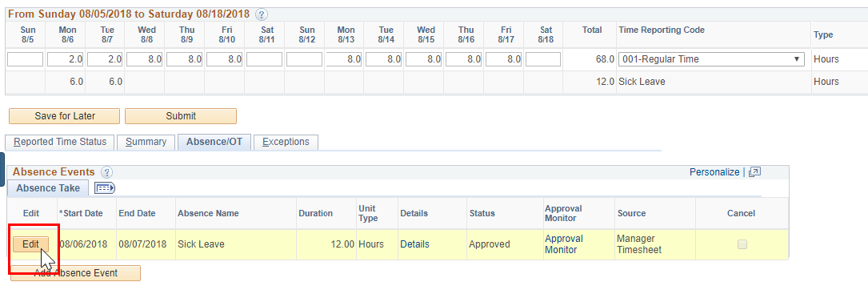This screenshot has width=868, height=294.
Task: Toggle the Cancel checkbox for Sick Leave
Action: point(742,244)
